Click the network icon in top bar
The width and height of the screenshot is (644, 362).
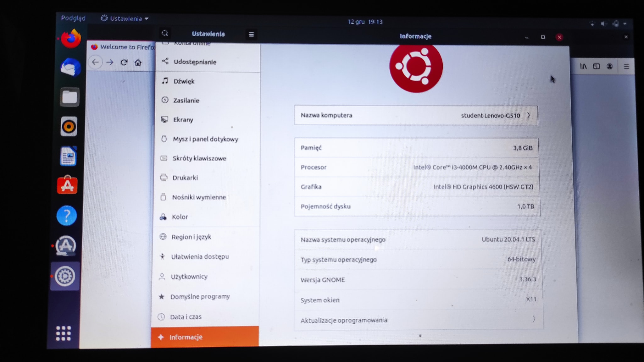[x=592, y=24]
